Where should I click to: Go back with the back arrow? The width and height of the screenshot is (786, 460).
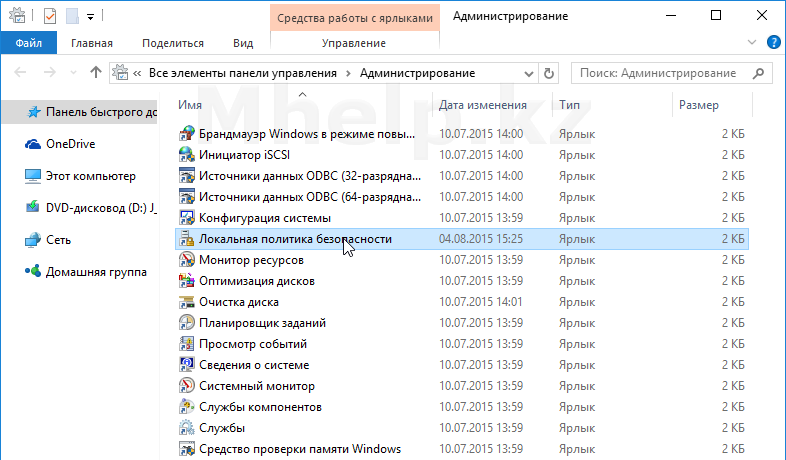(x=20, y=73)
